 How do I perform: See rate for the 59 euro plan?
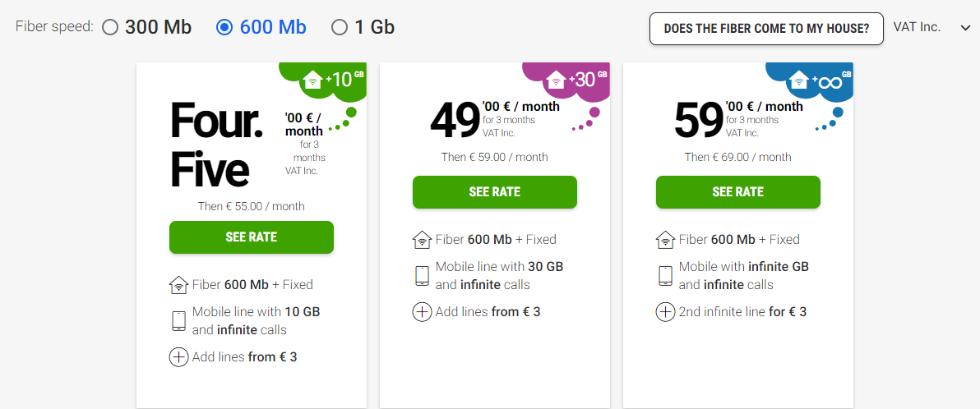tap(738, 191)
